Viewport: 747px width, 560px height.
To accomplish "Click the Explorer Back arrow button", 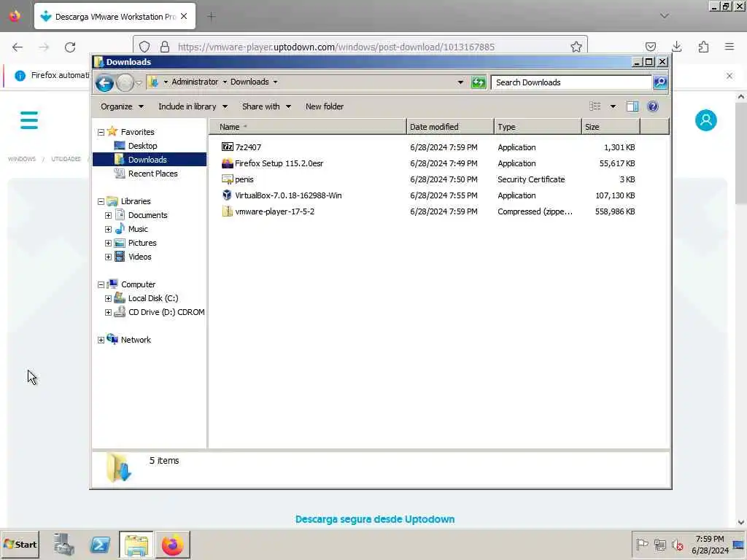I will [104, 83].
